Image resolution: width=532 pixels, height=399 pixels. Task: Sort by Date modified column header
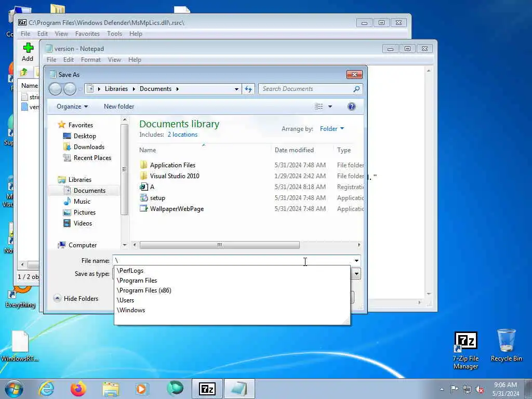pos(294,150)
